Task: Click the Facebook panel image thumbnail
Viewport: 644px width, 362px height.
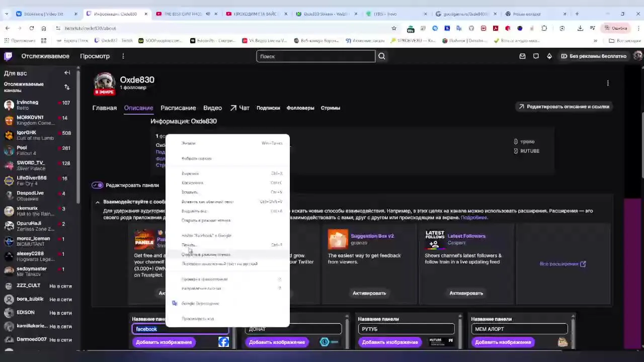Action: 223,342
